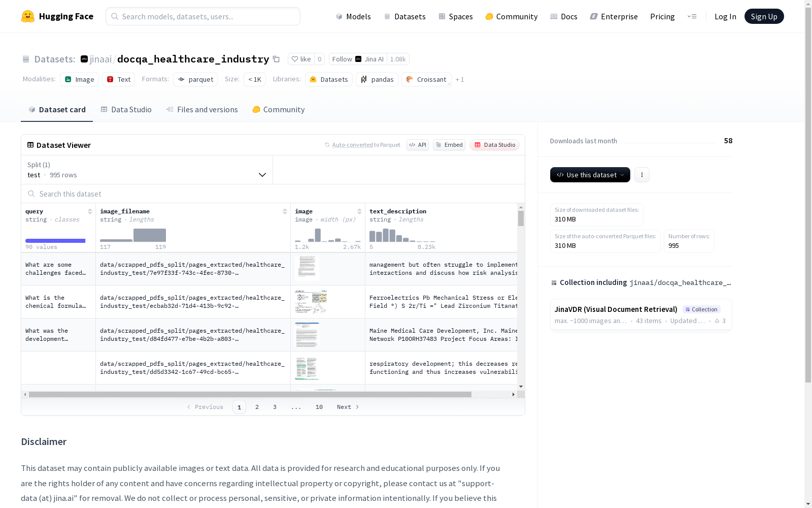812x508 pixels.
Task: Click the text_description lengths histogram
Action: point(402,235)
